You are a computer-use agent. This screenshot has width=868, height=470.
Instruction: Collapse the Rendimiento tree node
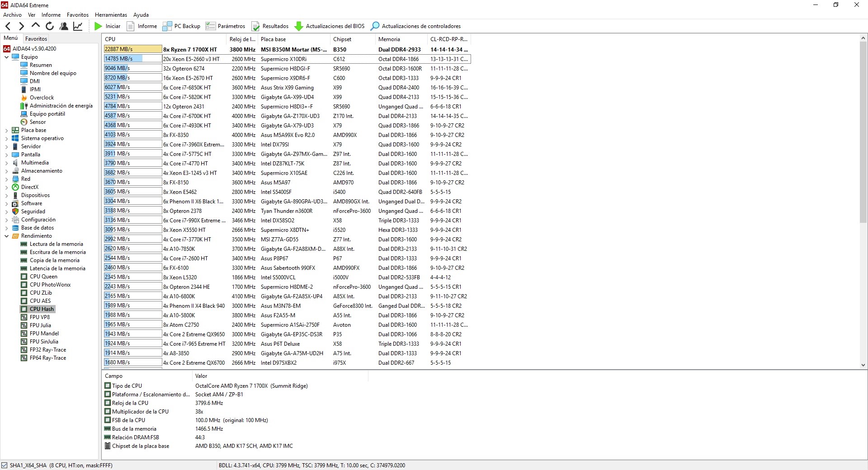coord(7,236)
